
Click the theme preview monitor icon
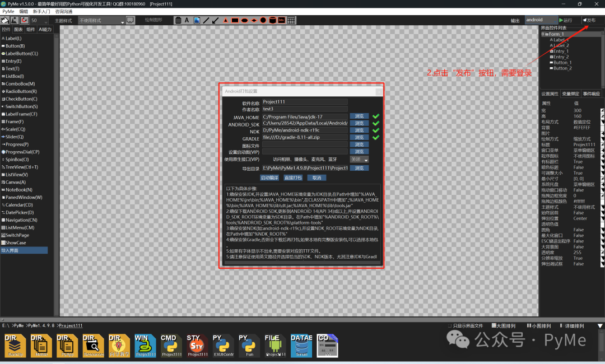pyautogui.click(x=131, y=20)
